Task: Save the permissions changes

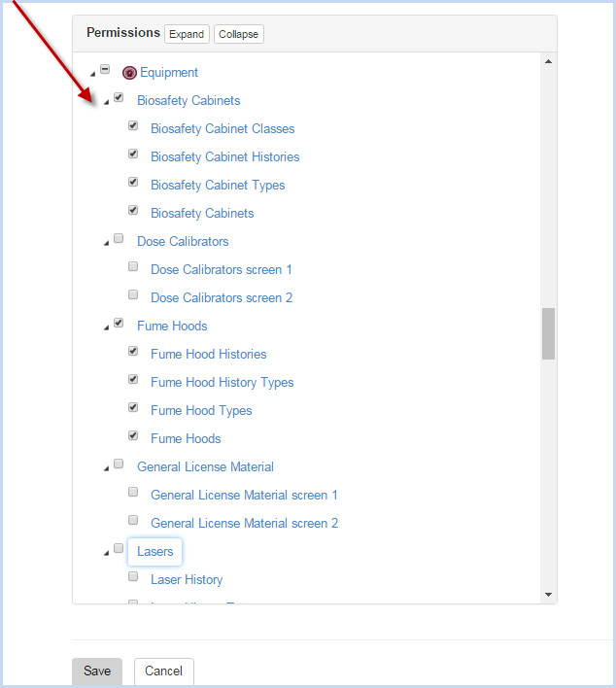Action: click(97, 671)
